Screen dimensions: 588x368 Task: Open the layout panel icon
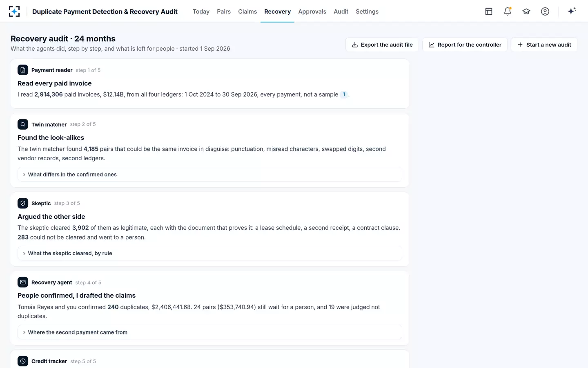coord(489,11)
